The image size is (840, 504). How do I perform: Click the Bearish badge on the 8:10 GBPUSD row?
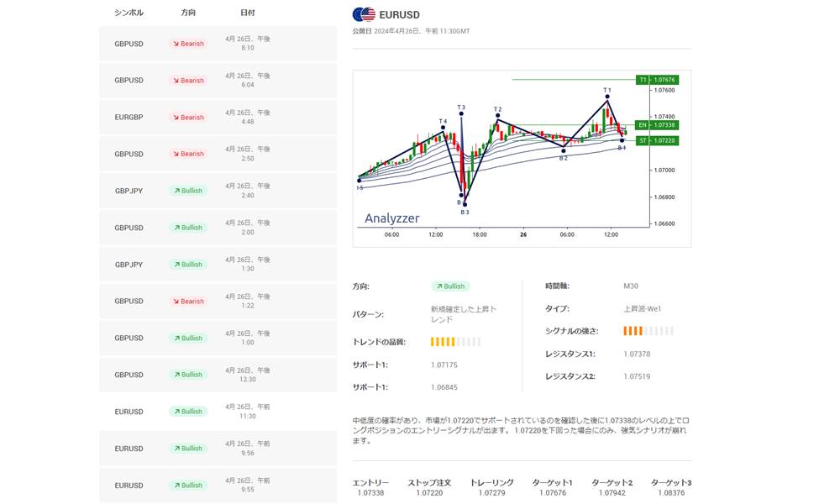tap(188, 44)
